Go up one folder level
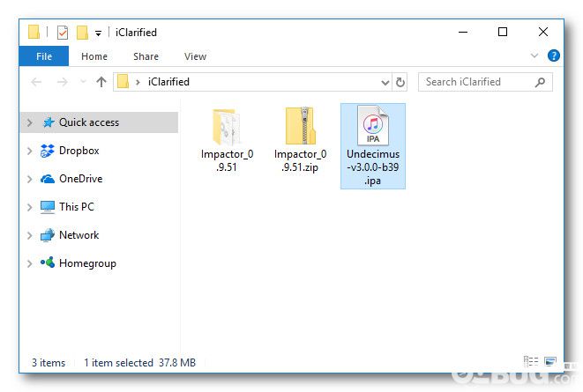This screenshot has height=392, width=583. [101, 82]
